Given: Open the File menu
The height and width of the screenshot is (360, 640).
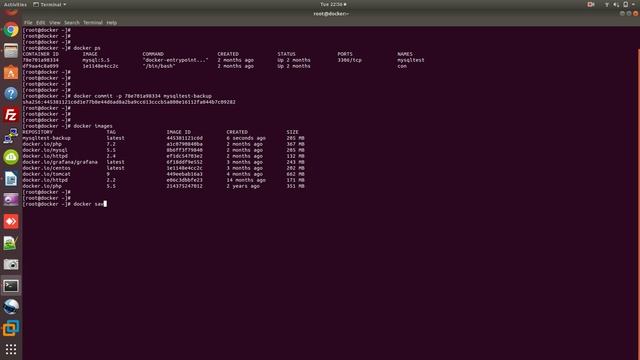Looking at the screenshot, I should point(28,22).
